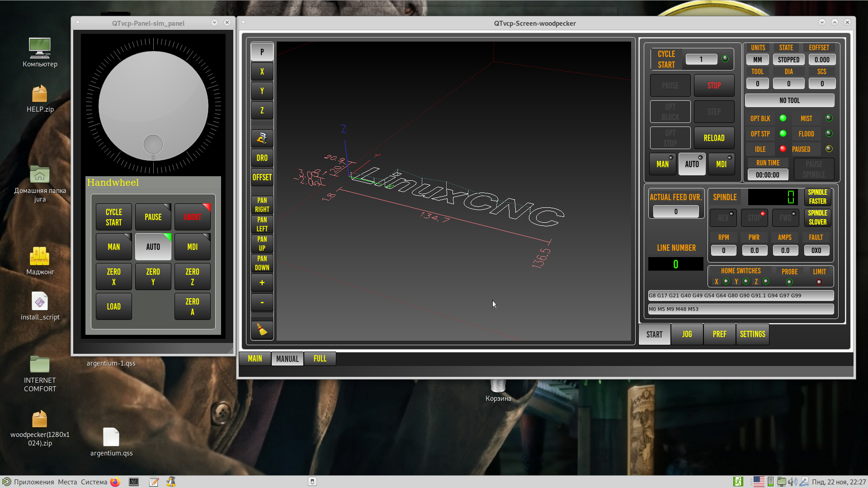Open Firefox from the bottom panel
This screenshot has height=488, width=868.
coord(115,482)
